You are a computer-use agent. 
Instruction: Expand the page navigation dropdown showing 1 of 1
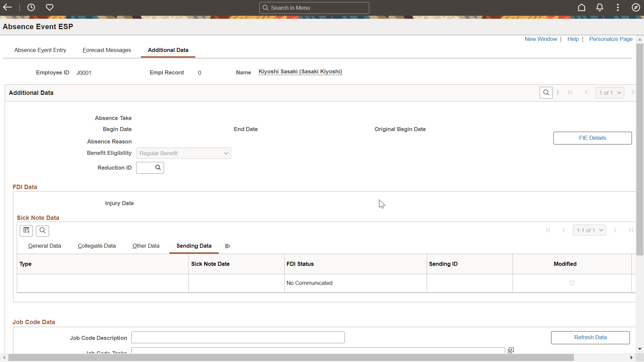pos(609,93)
